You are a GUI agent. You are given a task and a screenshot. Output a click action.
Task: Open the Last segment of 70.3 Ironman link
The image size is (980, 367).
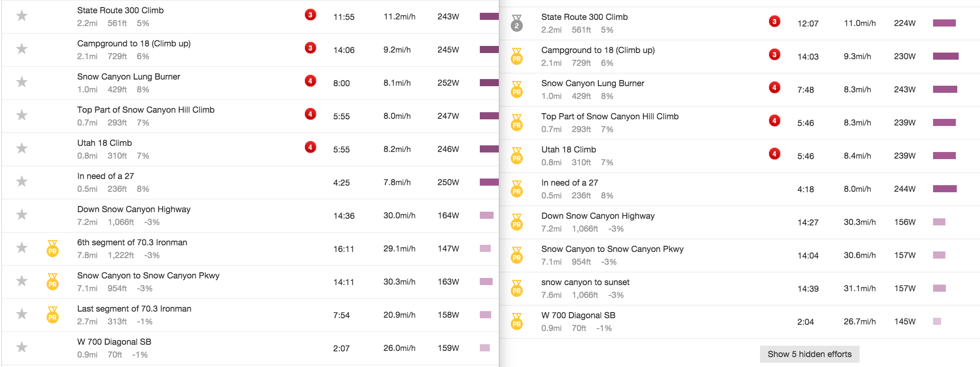[134, 309]
